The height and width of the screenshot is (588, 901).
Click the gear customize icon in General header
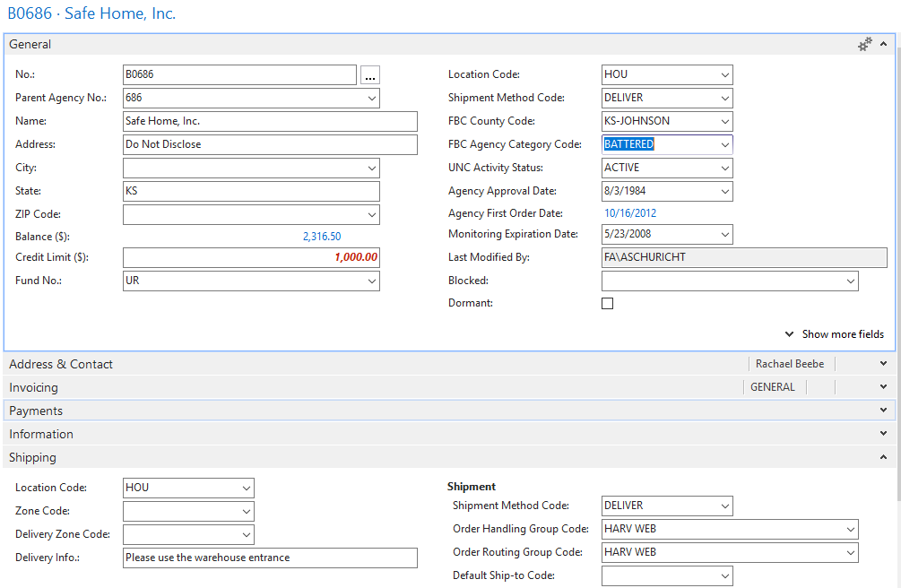864,44
